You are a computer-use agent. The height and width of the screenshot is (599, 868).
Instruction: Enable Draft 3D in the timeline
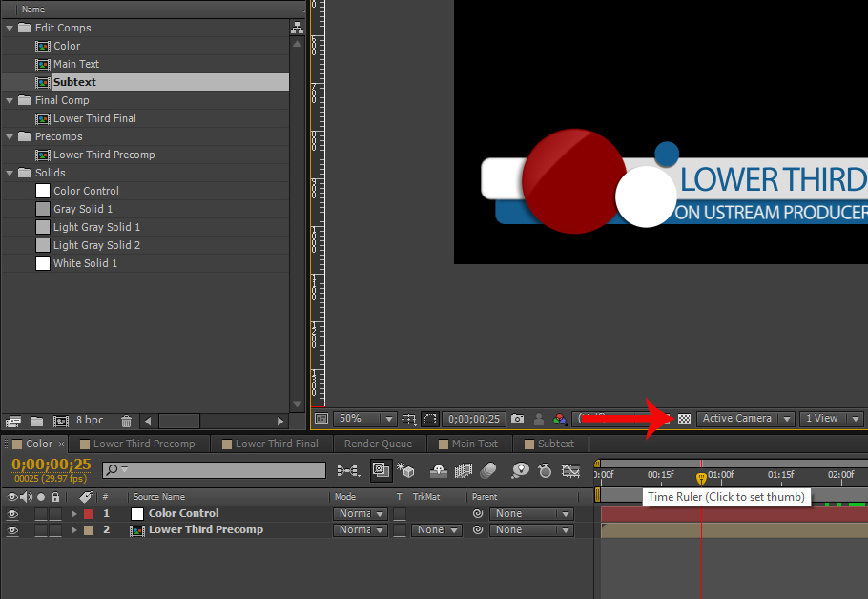pyautogui.click(x=405, y=470)
